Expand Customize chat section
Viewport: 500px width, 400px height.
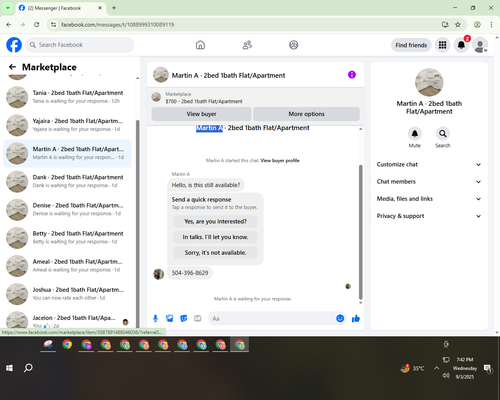(429, 164)
